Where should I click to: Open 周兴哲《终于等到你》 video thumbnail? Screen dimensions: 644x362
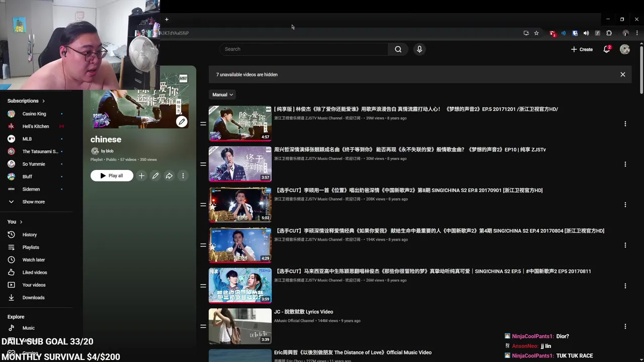coord(240,164)
